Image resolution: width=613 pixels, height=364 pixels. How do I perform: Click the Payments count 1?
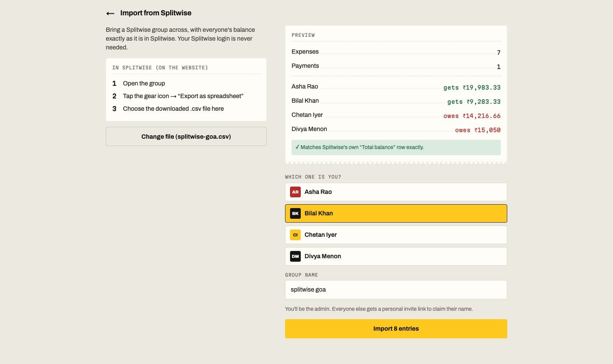coord(498,67)
